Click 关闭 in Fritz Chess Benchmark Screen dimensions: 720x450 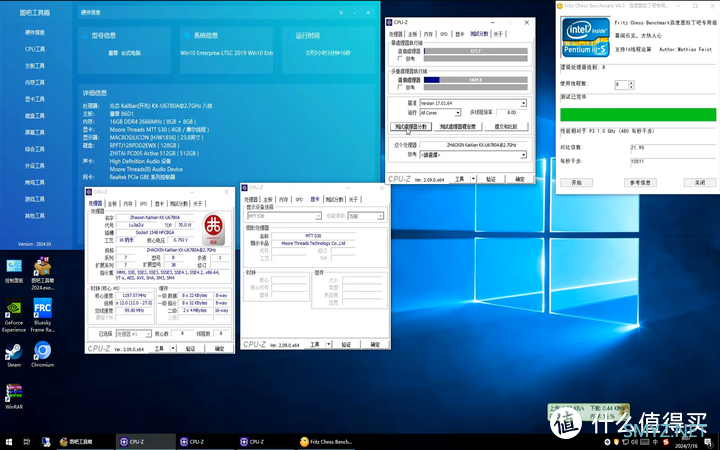click(x=700, y=182)
